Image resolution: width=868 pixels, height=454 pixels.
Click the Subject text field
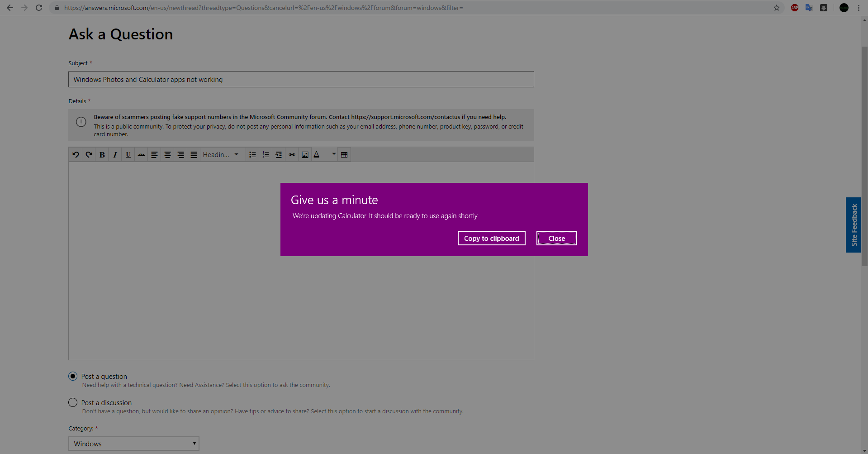point(301,79)
